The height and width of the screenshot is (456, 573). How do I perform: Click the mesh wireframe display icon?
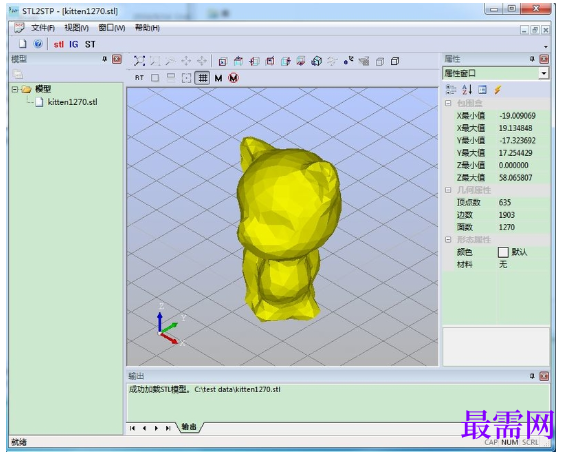tap(364, 61)
